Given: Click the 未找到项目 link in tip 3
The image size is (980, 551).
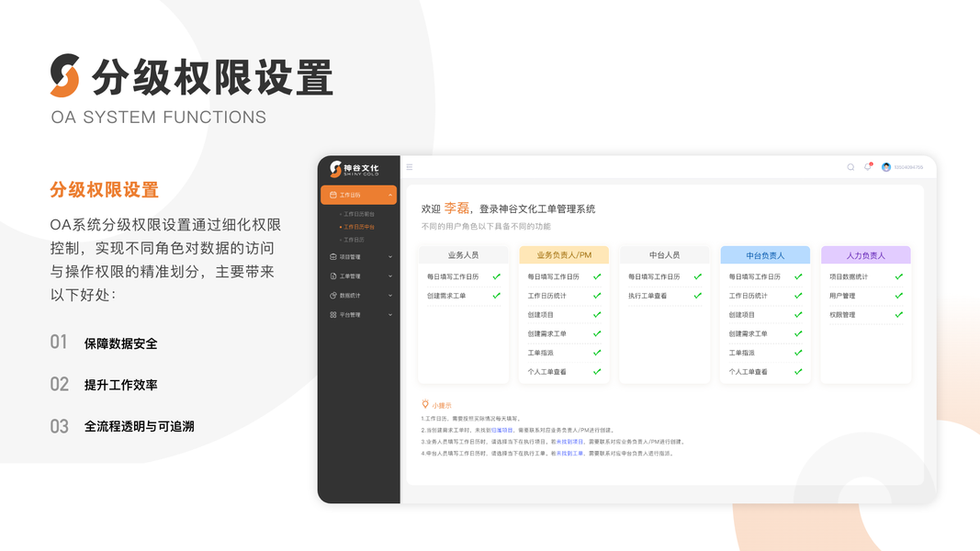Looking at the screenshot, I should (569, 442).
